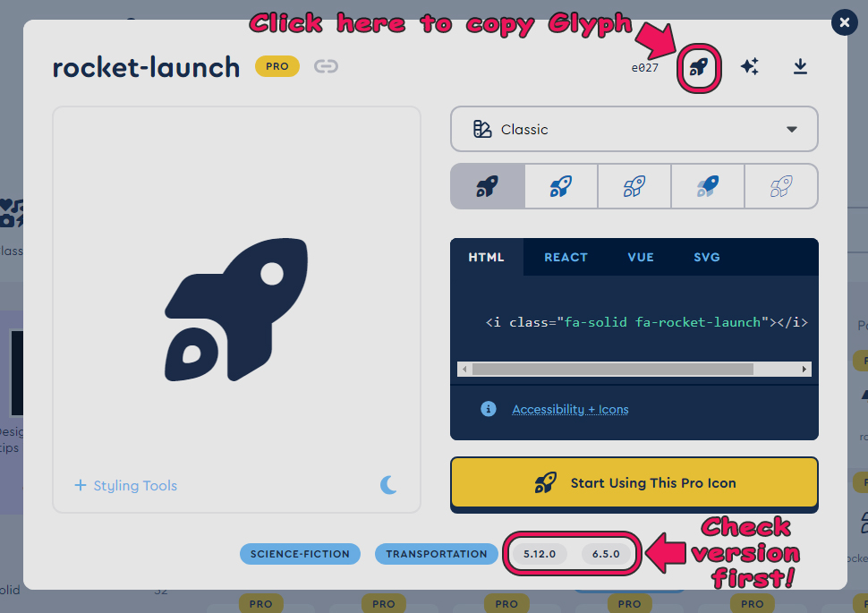Select the Thin style variant
The width and height of the screenshot is (868, 613).
tap(780, 186)
